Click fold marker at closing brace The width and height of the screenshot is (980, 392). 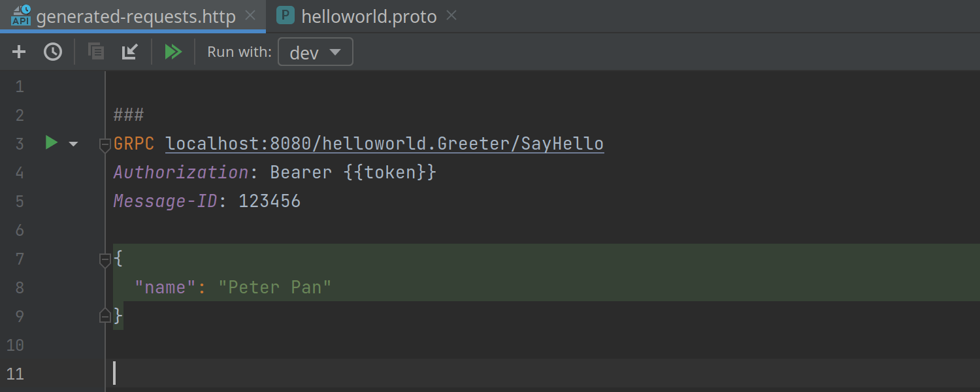105,317
